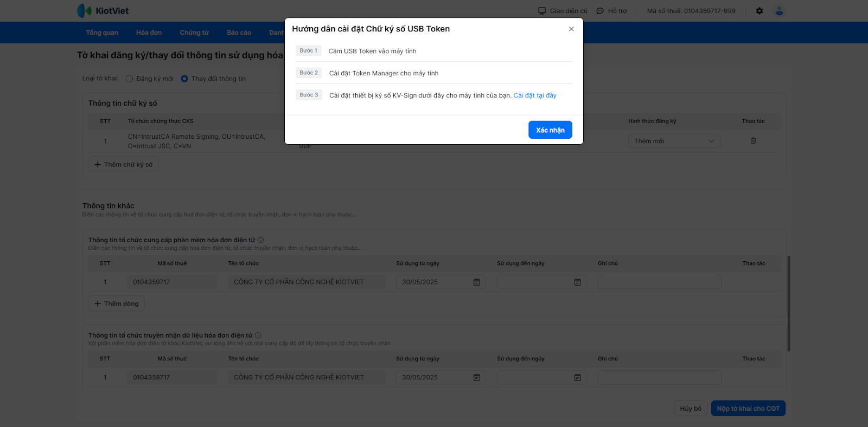Open calendar for first Sử dụng từ ngày
868x427 pixels.
click(x=476, y=282)
